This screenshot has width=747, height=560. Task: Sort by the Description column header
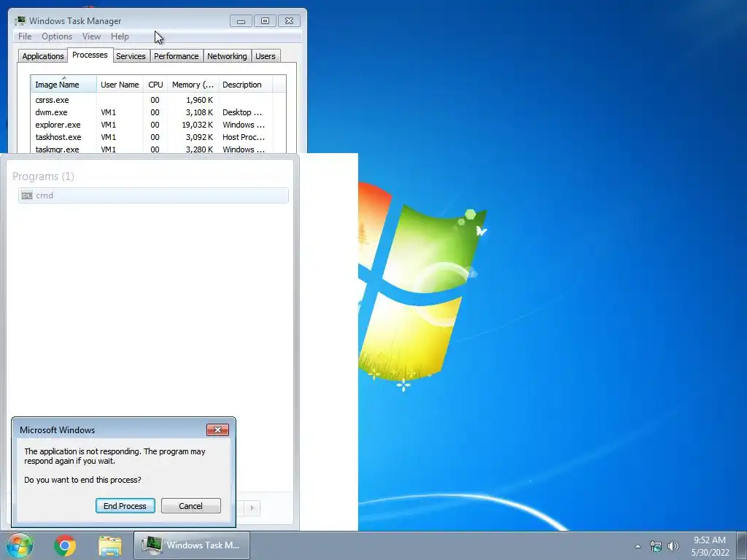click(245, 85)
